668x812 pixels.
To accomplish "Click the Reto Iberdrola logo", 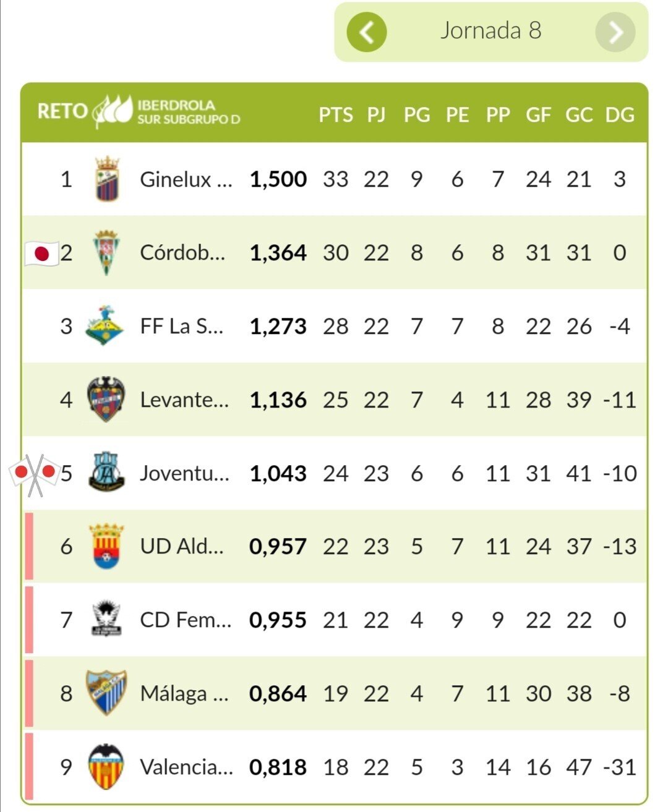I will pos(139,112).
